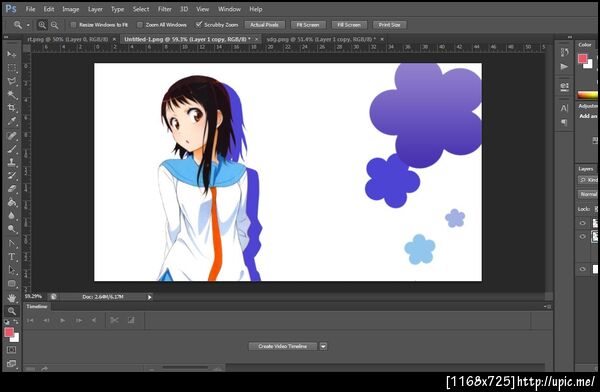Close the Untitled-1.png document tab

tap(256, 39)
